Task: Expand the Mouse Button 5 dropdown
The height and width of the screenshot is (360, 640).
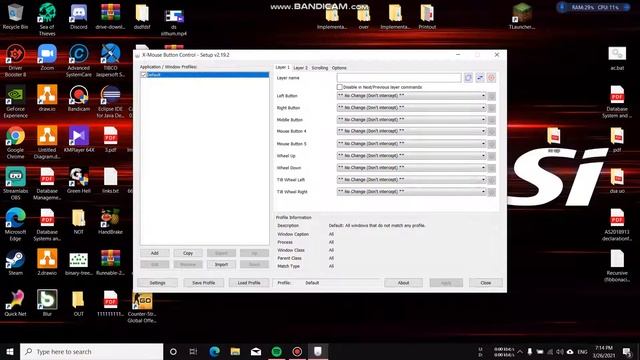Action: point(411,144)
